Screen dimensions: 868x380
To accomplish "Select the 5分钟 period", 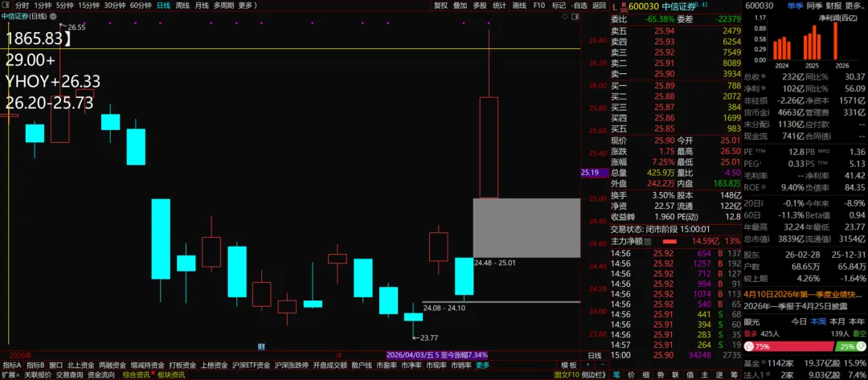I will (x=65, y=5).
